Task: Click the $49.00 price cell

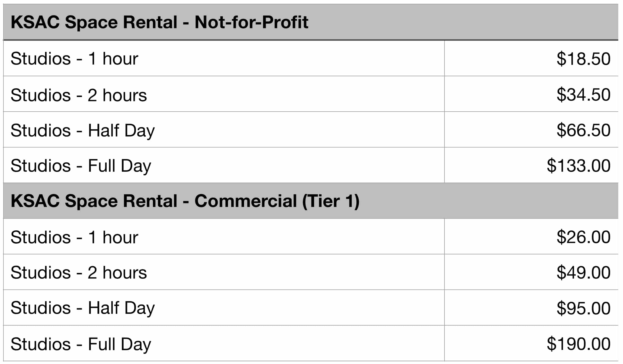Action: click(x=531, y=272)
